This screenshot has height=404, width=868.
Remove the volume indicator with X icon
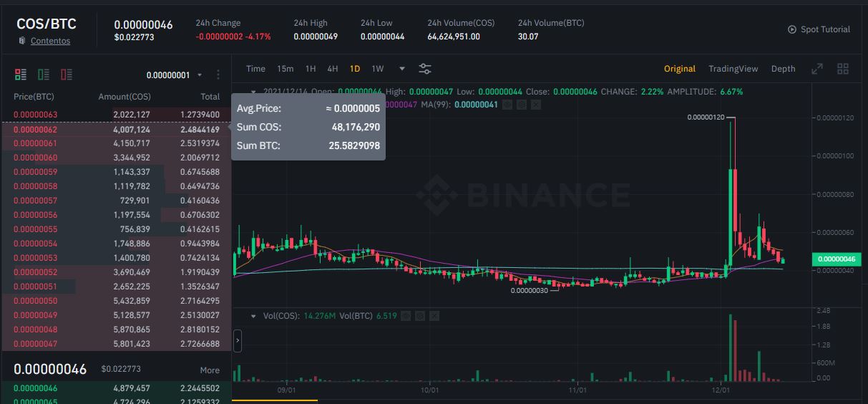pyautogui.click(x=434, y=316)
